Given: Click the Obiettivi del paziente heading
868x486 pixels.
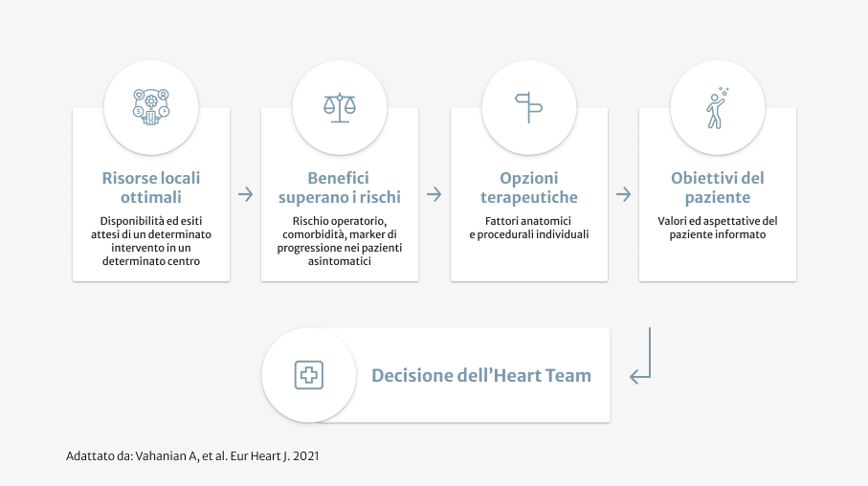Looking at the screenshot, I should [x=717, y=188].
